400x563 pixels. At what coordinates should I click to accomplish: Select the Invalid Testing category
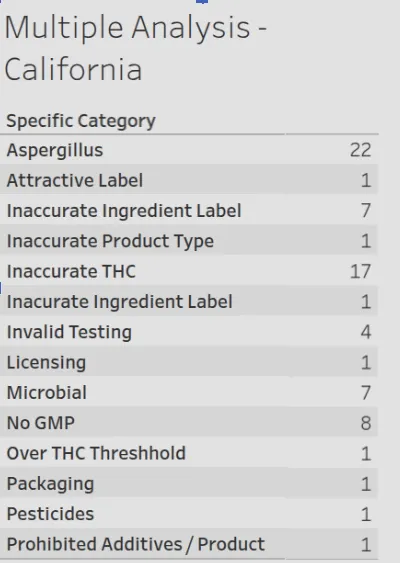click(x=189, y=332)
